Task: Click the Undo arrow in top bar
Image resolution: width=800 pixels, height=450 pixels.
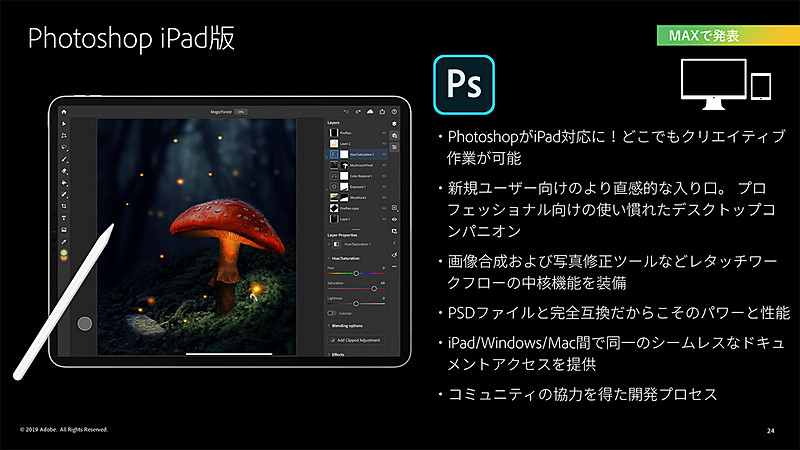Action: coord(346,112)
